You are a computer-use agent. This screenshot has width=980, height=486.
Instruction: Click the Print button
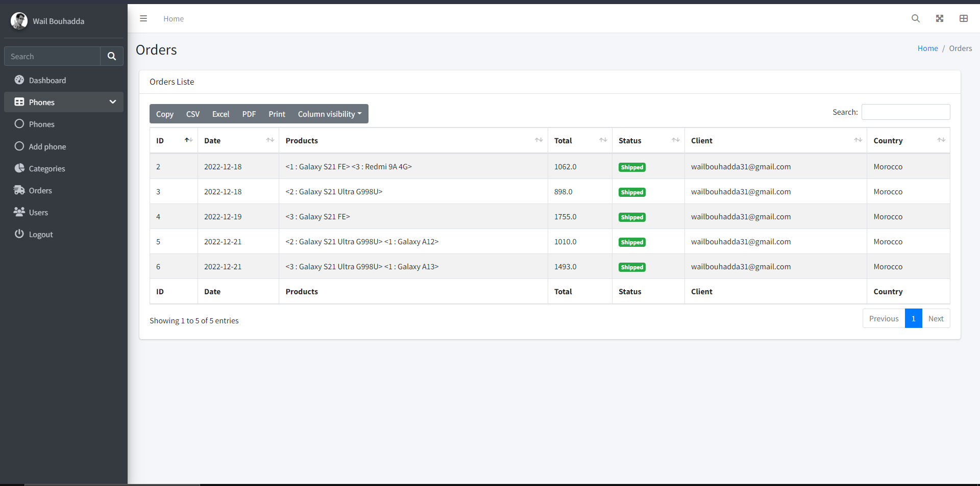pos(277,114)
